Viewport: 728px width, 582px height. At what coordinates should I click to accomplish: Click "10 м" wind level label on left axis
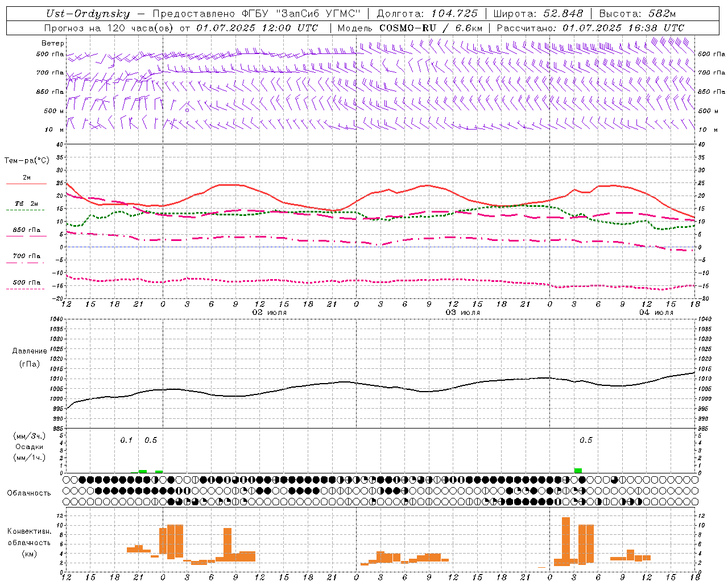(x=54, y=130)
